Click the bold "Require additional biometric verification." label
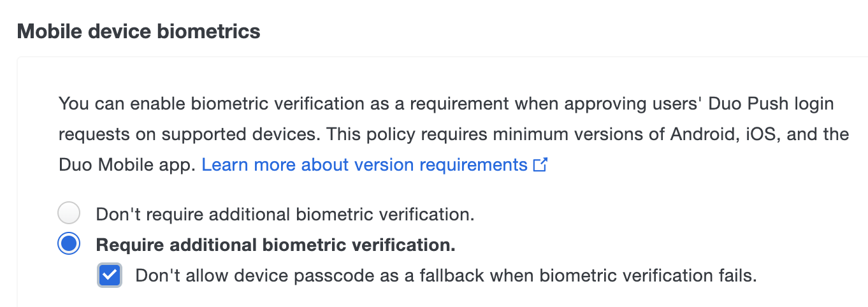 tap(275, 245)
